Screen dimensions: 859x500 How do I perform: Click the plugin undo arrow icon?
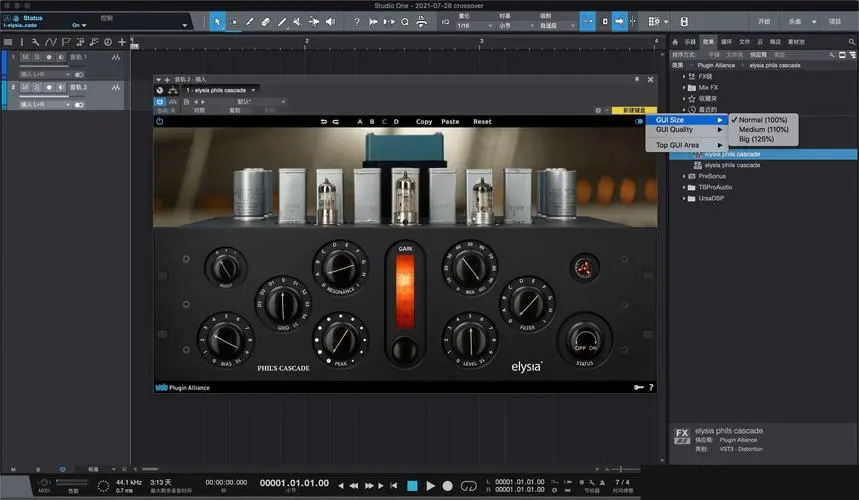point(324,122)
